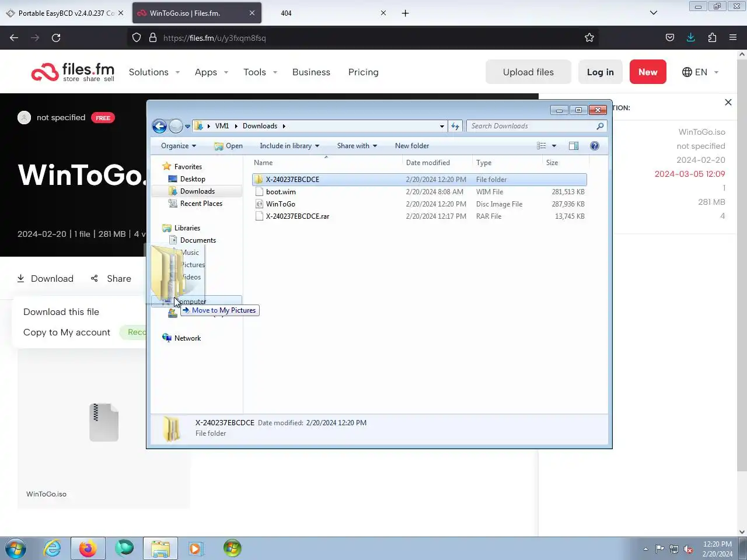Sort by Name column header
747x560 pixels.
pyautogui.click(x=326, y=163)
